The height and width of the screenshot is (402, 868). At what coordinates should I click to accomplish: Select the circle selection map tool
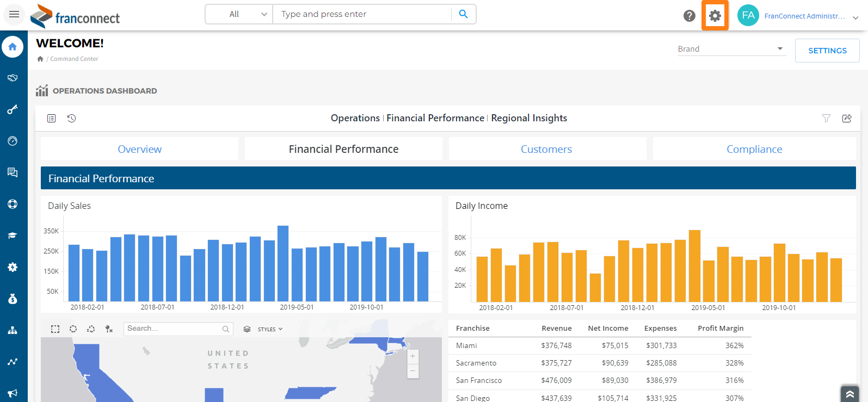click(x=73, y=329)
